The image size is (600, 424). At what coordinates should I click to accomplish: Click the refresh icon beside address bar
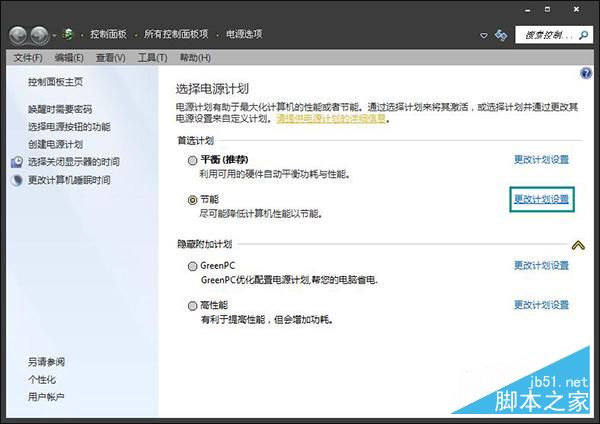click(501, 35)
